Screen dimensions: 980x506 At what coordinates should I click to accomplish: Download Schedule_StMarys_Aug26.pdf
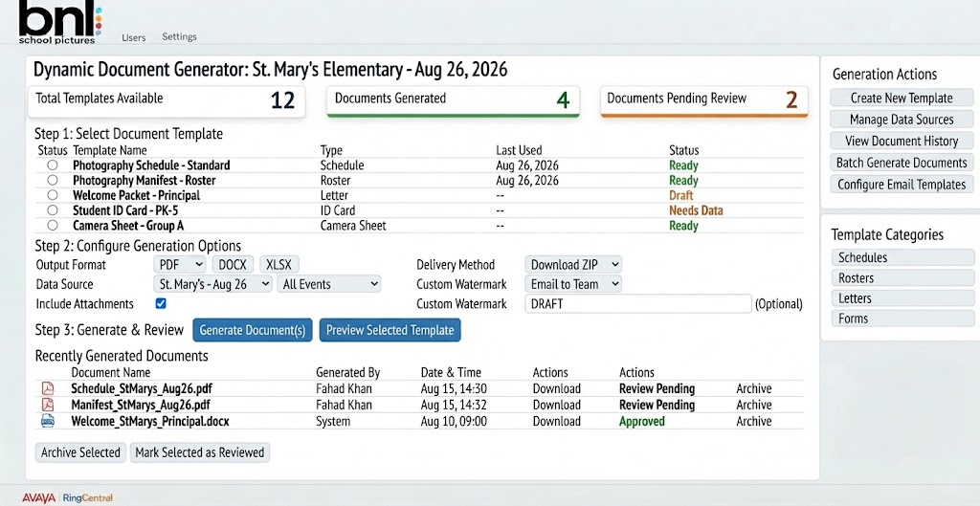tap(556, 388)
